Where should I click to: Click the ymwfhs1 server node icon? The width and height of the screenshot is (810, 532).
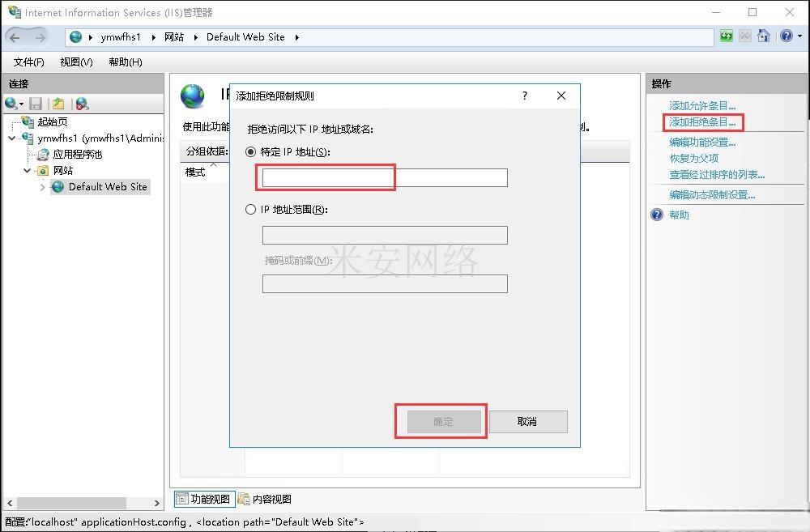pos(28,138)
